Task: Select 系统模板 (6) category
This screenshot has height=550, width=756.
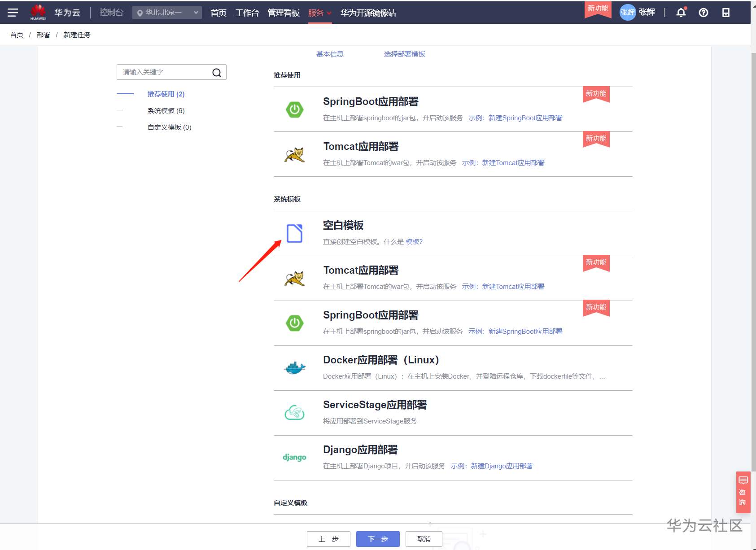Action: (166, 110)
